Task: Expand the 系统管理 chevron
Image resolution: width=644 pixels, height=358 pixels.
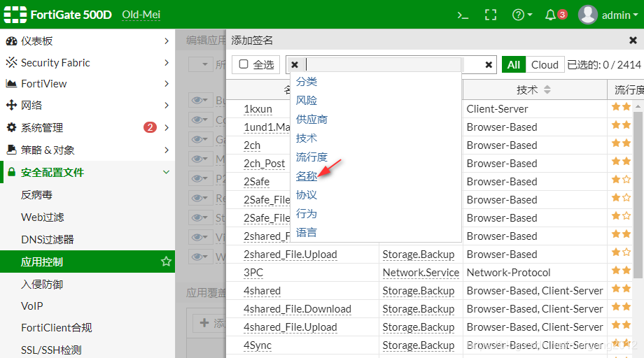Action: pyautogui.click(x=167, y=127)
